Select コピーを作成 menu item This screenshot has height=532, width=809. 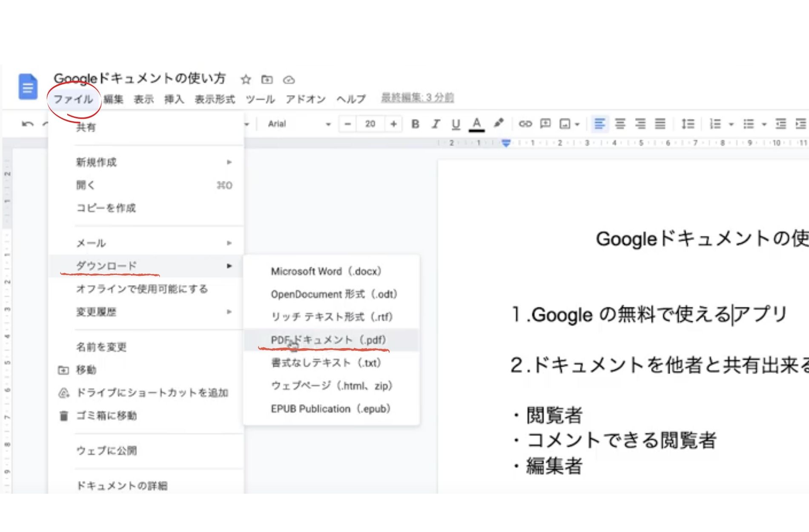[x=146, y=208]
